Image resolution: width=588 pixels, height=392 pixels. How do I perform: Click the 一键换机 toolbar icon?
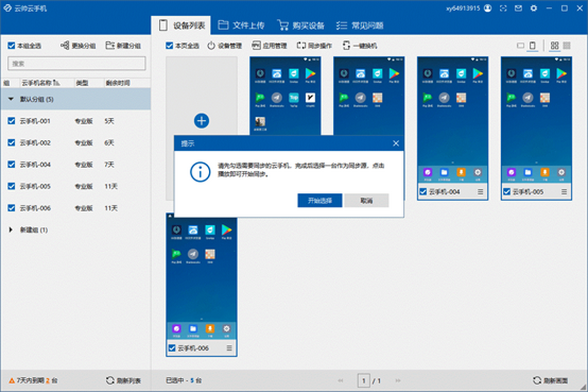coord(346,46)
